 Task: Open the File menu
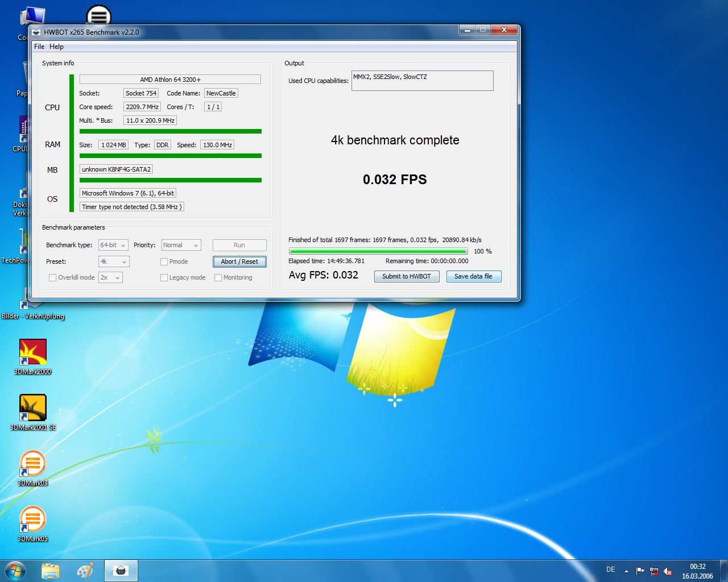pyautogui.click(x=39, y=47)
